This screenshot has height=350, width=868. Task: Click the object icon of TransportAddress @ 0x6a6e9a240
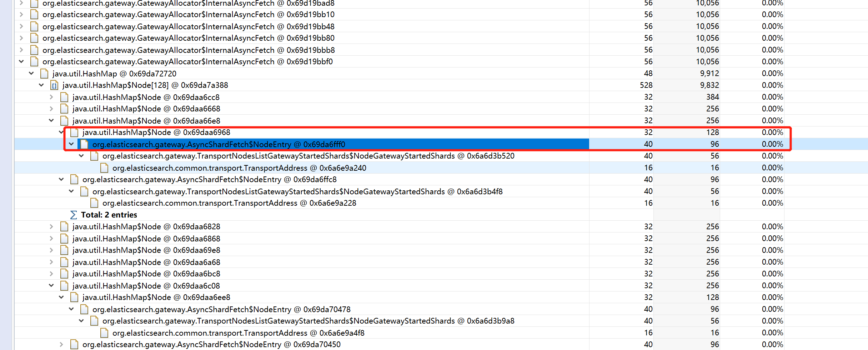click(x=104, y=168)
